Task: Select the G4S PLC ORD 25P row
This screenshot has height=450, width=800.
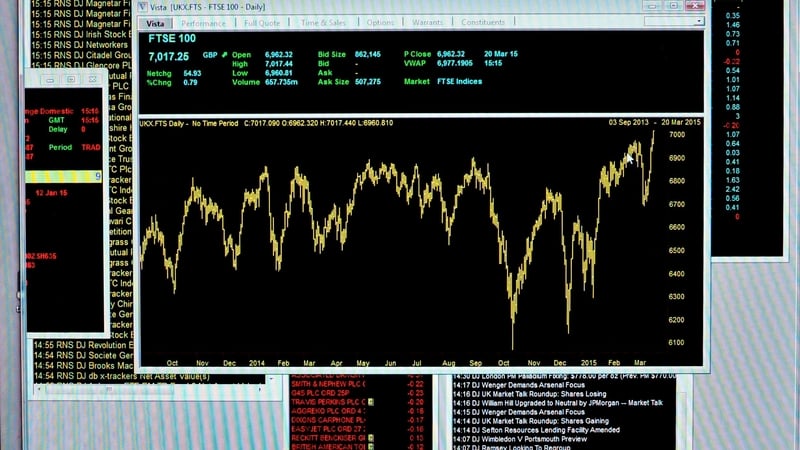Action: pyautogui.click(x=357, y=393)
